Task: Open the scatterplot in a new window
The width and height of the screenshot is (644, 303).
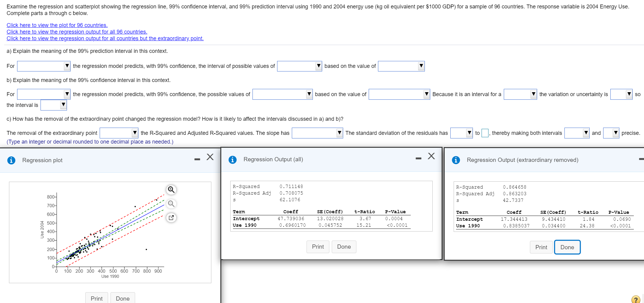Action: (x=171, y=217)
